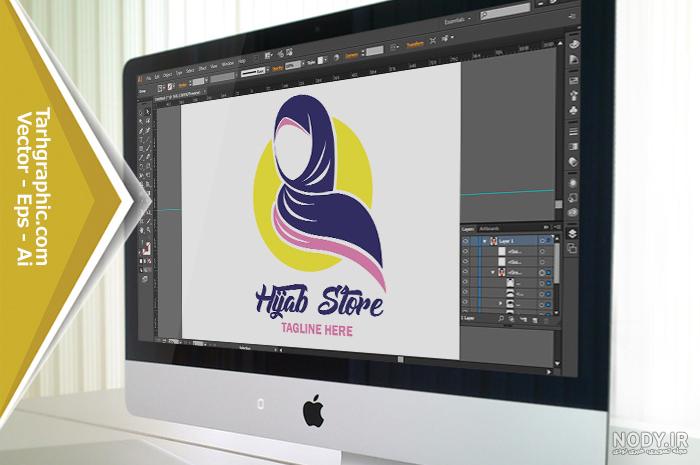Select the Pen tool
The image size is (700, 465).
point(141,131)
